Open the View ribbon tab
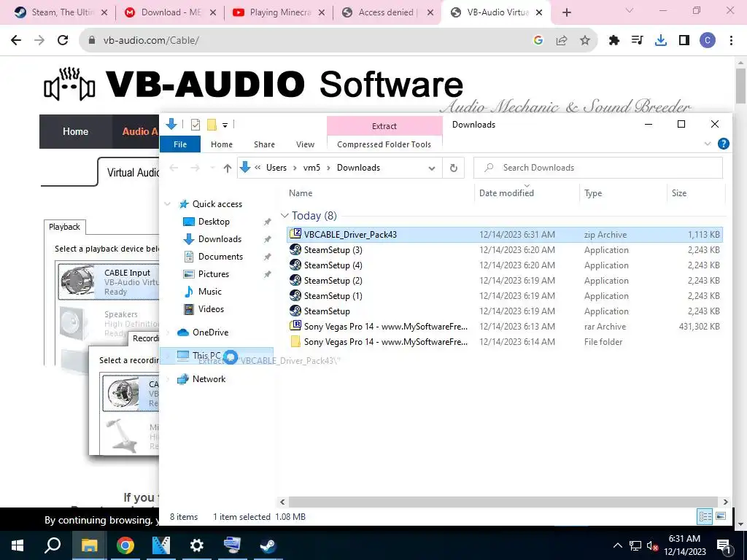 pos(306,144)
